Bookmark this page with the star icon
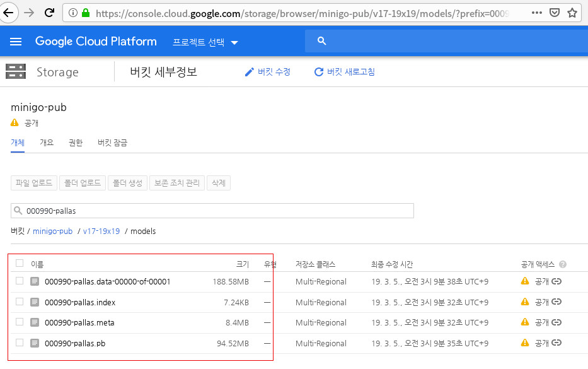 [x=572, y=13]
